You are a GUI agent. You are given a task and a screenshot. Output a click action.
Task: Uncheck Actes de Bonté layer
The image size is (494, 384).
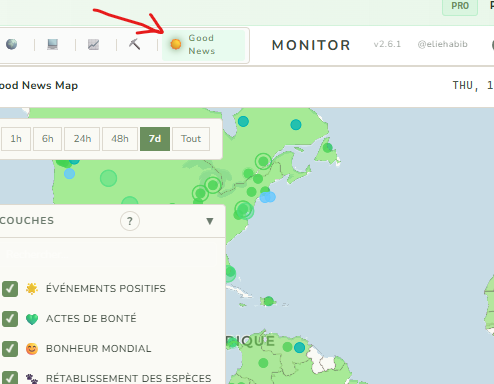[10, 319]
